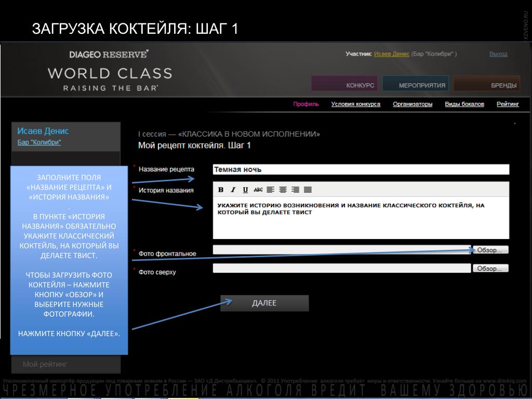Click the Название рецепта input field

(361, 169)
